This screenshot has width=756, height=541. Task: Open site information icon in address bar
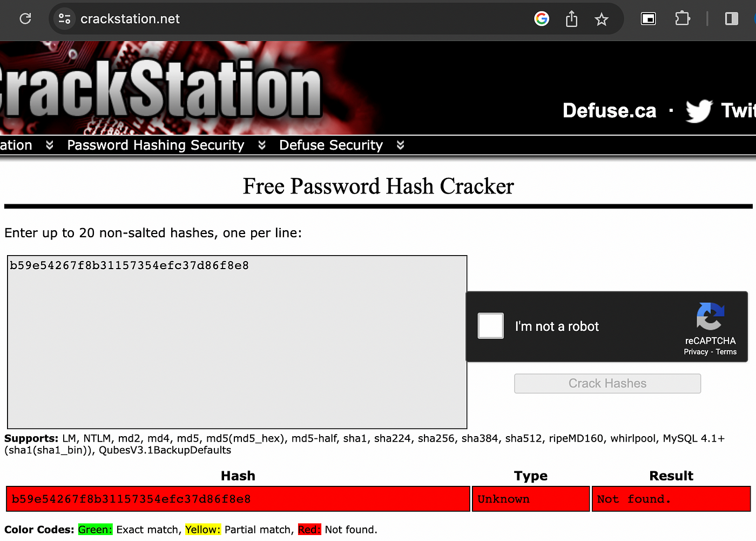[x=64, y=19]
